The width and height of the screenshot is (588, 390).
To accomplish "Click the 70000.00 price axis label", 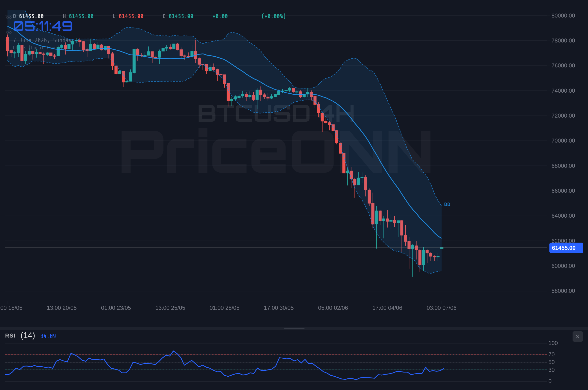I will click(x=563, y=141).
